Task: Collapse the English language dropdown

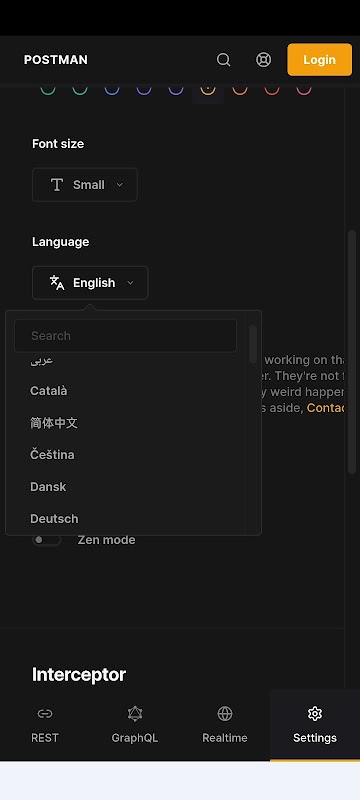Action: click(90, 283)
